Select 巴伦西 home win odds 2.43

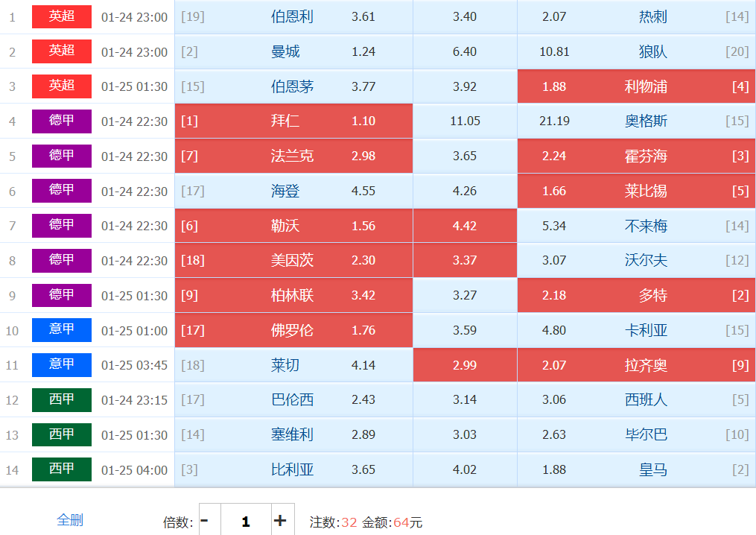(x=293, y=399)
